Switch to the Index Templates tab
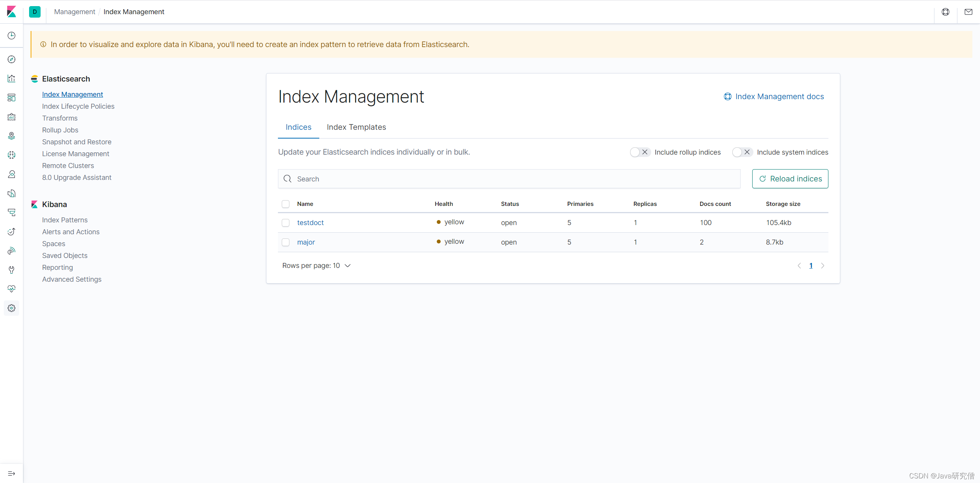Screen dimensions: 980x483 tap(356, 127)
